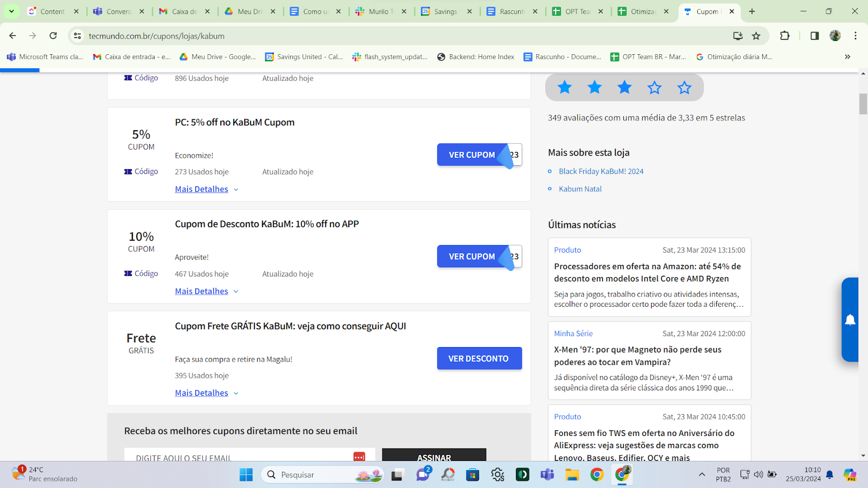This screenshot has width=868, height=488.
Task: Click the second rating star
Action: coord(595,87)
